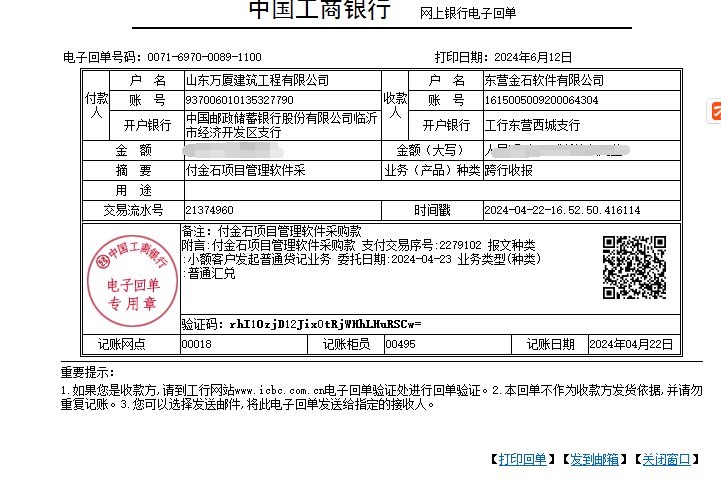Viewport: 721px width, 481px height.
Task: Select payer account 937006010135327790
Action: tap(239, 100)
